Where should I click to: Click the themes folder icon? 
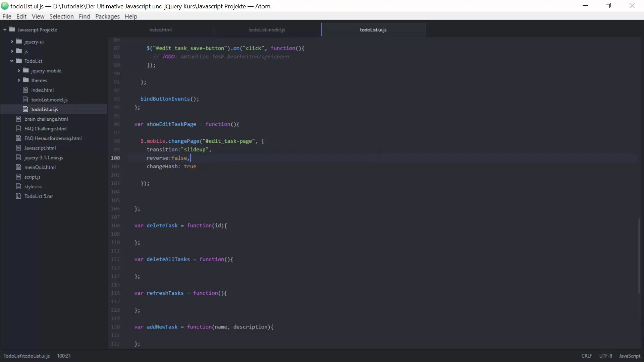[x=26, y=80]
